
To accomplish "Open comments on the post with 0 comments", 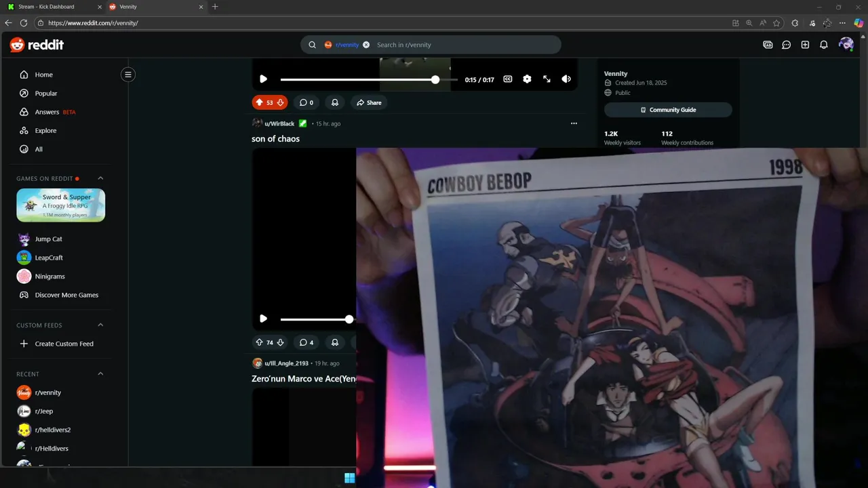I will click(x=307, y=102).
